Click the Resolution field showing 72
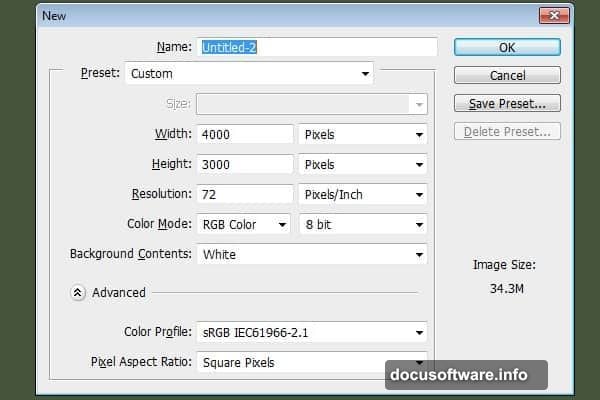The image size is (600, 400). coord(244,194)
